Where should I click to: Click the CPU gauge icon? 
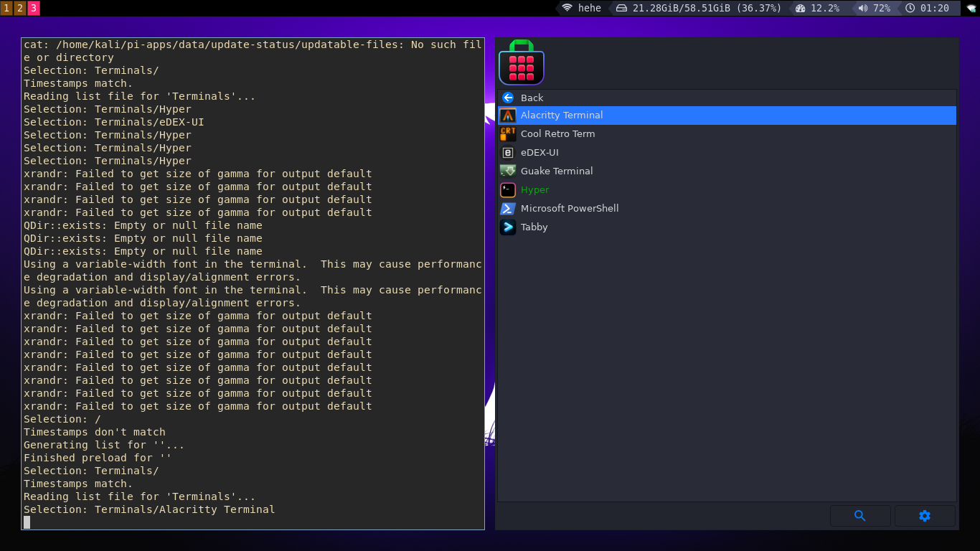tap(801, 8)
